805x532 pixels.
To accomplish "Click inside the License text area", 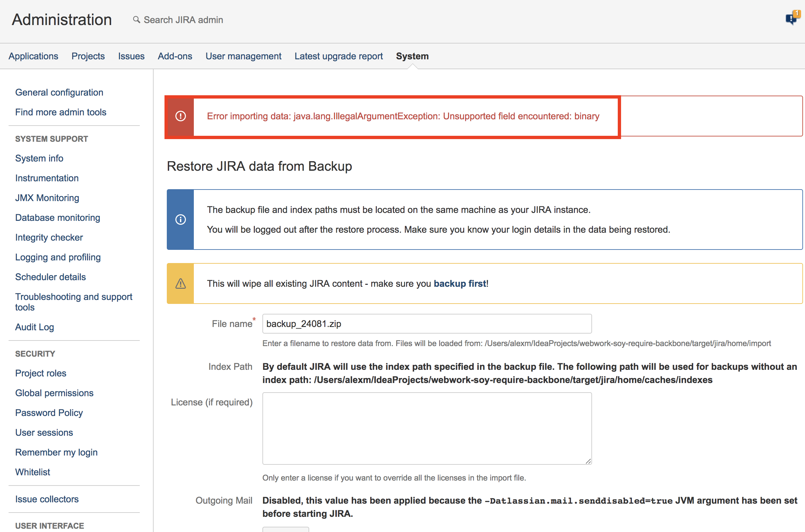I will pos(427,428).
